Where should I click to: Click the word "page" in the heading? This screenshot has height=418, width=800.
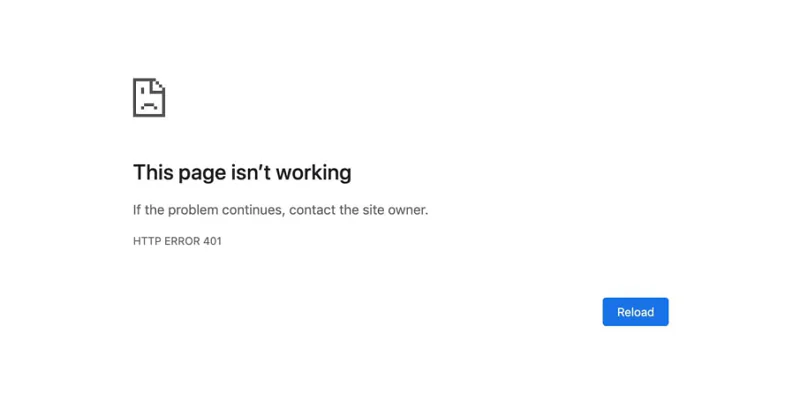coord(201,173)
